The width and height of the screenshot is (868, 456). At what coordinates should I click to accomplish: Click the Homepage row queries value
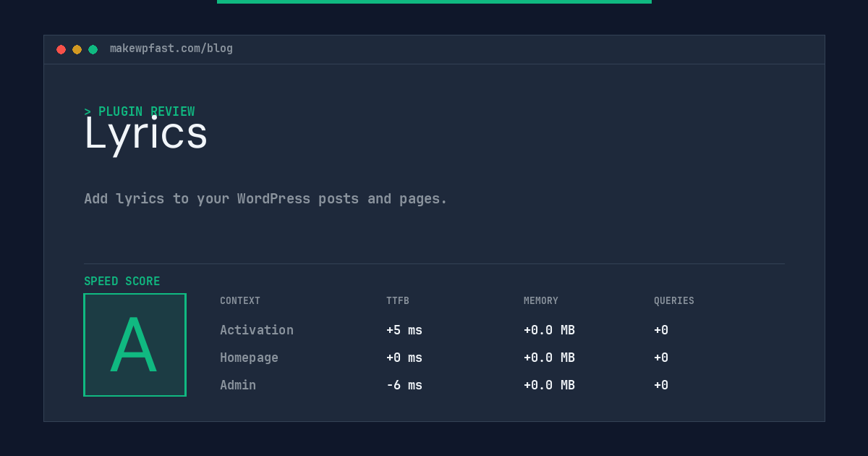(x=661, y=358)
